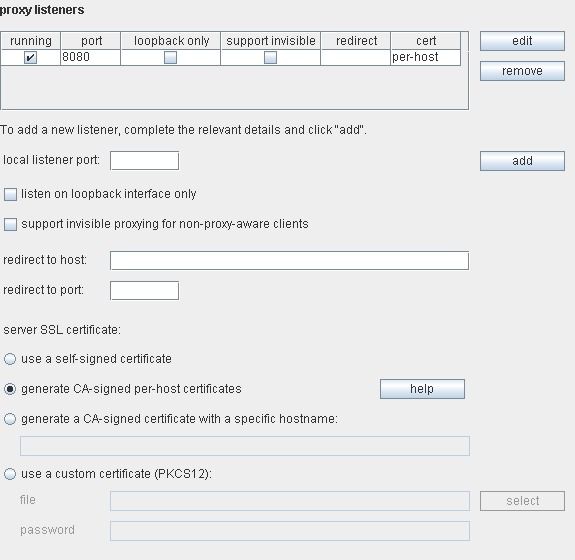This screenshot has height=560, width=575.
Task: Select use a self-signed certificate
Action: pyautogui.click(x=10, y=359)
